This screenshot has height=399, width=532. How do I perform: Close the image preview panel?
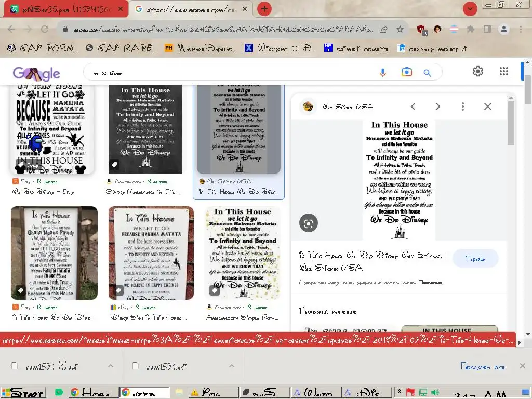[x=487, y=107]
